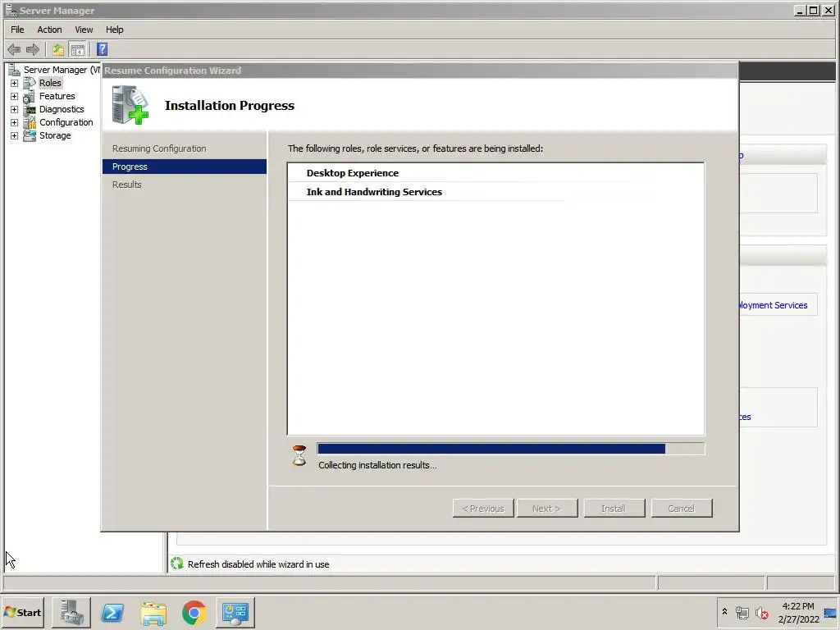Click the Server Manager root node icon
This screenshot has height=630, width=840.
(x=15, y=70)
